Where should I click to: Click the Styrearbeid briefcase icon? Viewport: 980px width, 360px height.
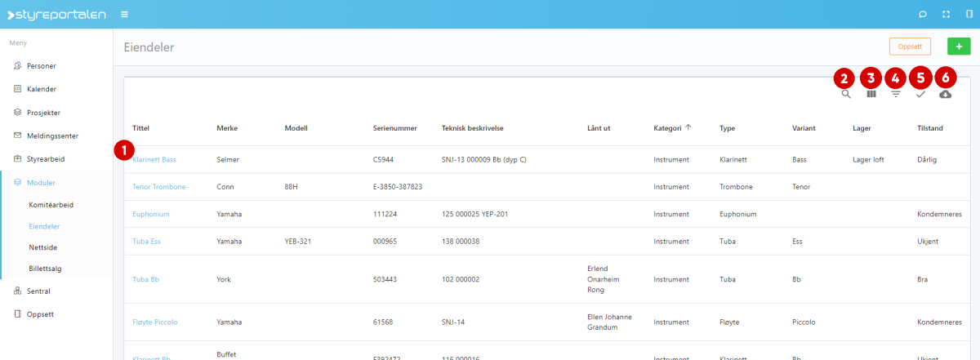tap(18, 158)
